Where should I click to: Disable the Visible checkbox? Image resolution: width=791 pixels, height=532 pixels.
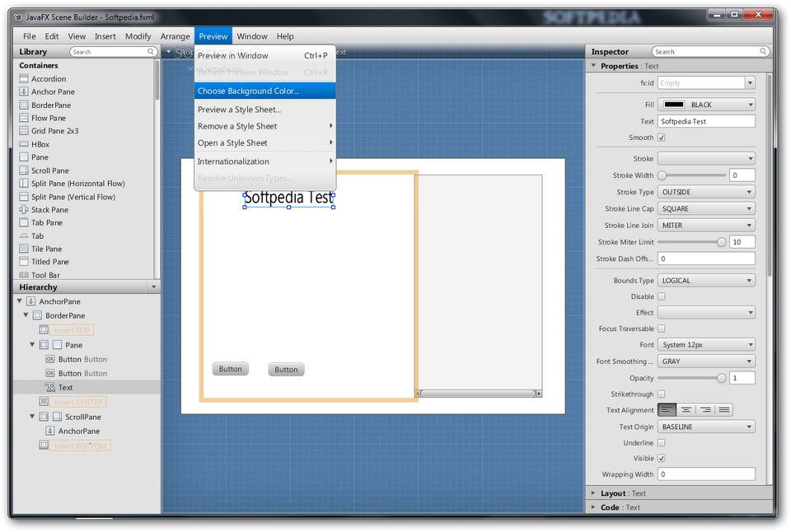click(x=662, y=458)
